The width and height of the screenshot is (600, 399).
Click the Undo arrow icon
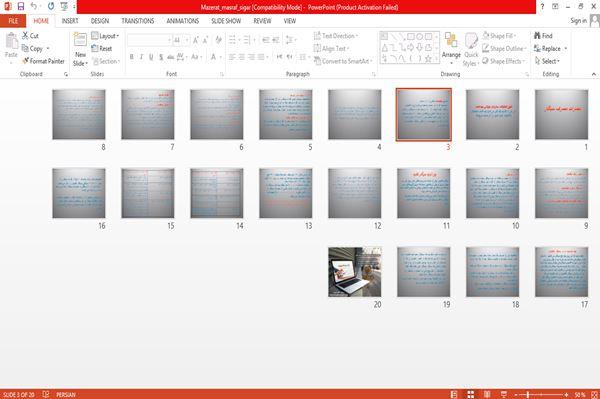[x=34, y=6]
